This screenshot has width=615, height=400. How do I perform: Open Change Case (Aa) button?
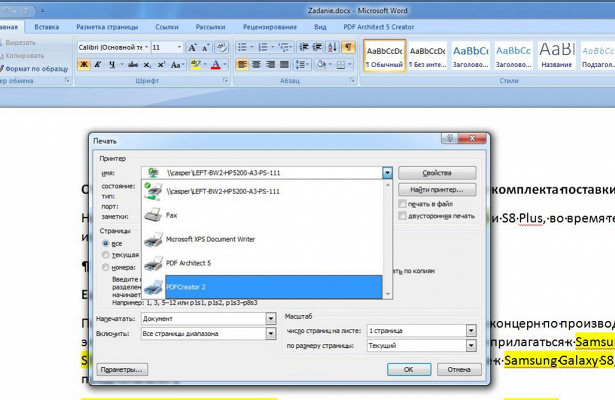[177, 64]
